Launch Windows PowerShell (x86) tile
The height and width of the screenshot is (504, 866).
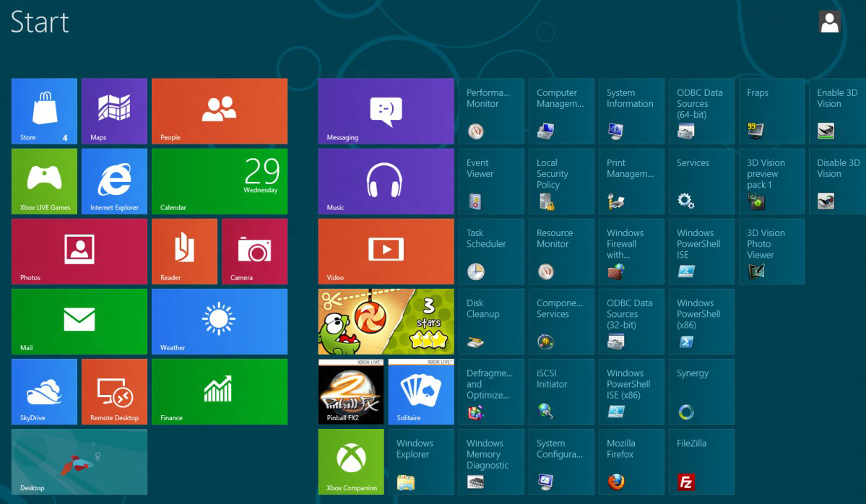pos(701,321)
